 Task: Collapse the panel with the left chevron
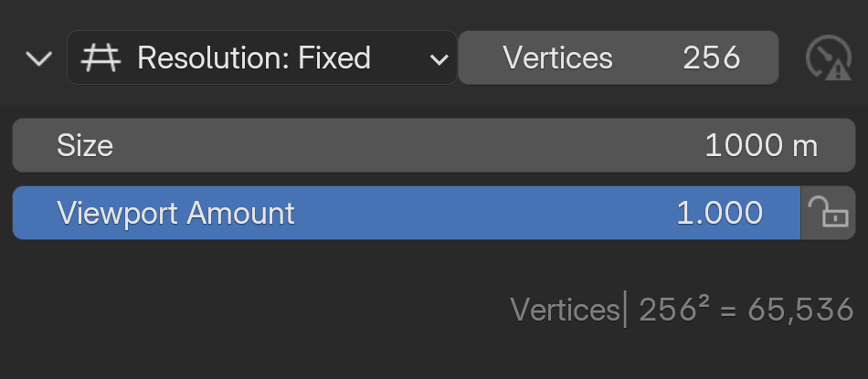[x=38, y=59]
